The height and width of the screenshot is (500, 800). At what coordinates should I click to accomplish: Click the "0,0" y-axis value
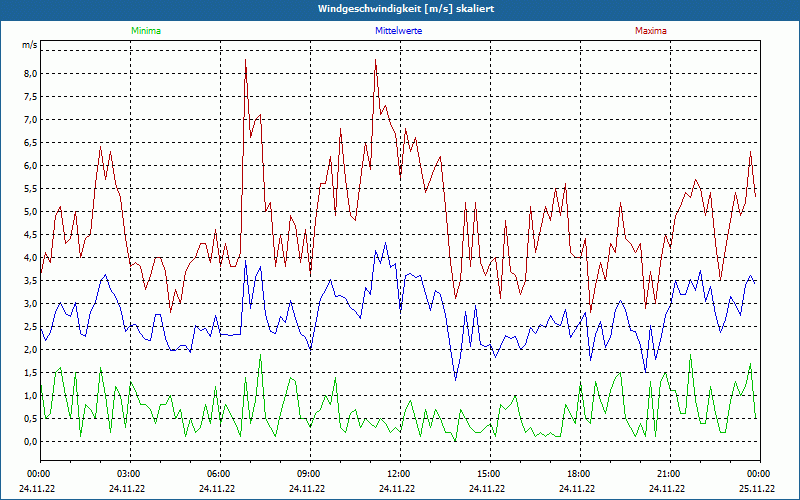[x=31, y=441]
